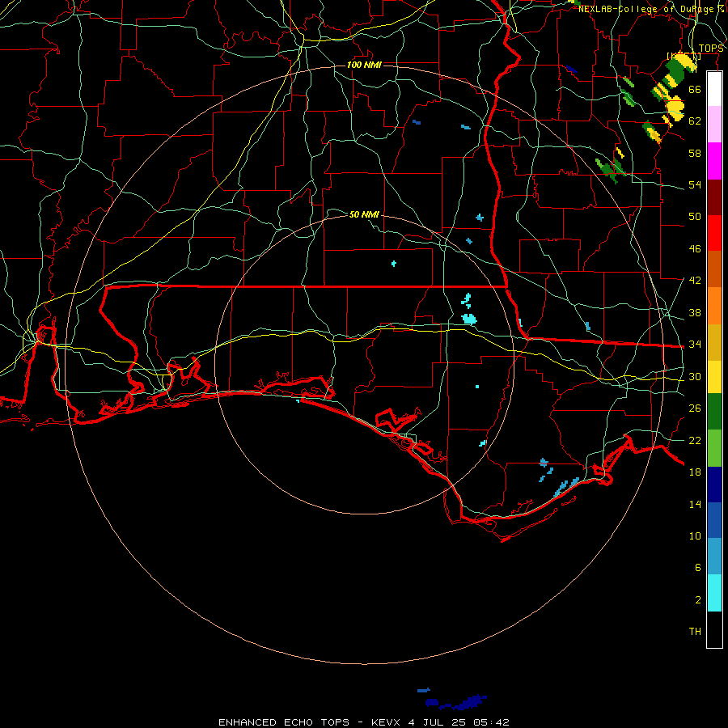The width and height of the screenshot is (728, 728).
Task: Pick the bright red legend swatch
Action: (x=714, y=233)
